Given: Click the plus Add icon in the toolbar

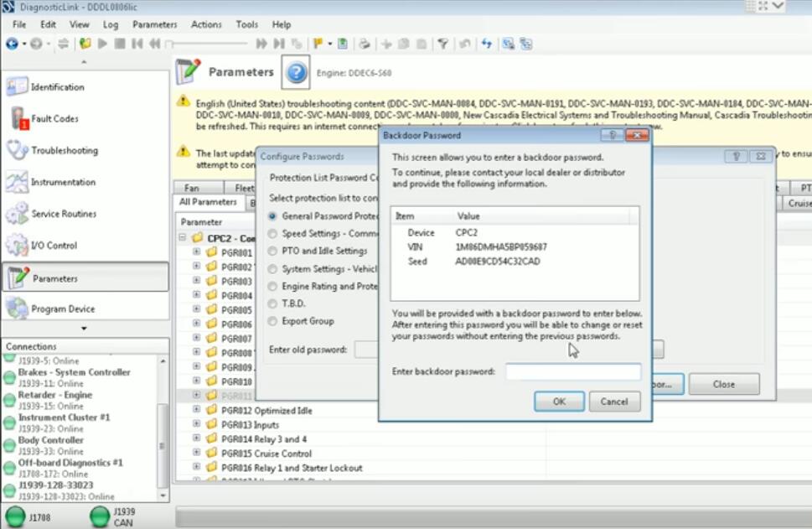Looking at the screenshot, I should click(x=386, y=44).
